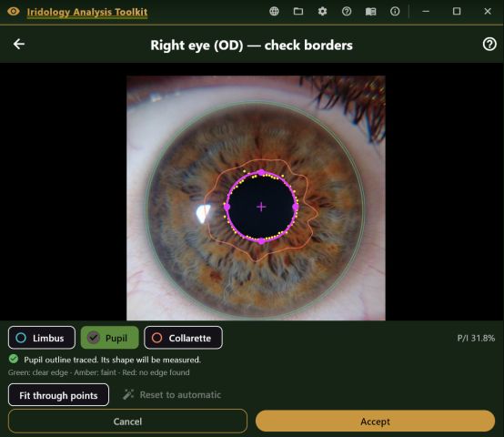Select the Limbus border toggle
The height and width of the screenshot is (437, 504).
[x=42, y=338]
